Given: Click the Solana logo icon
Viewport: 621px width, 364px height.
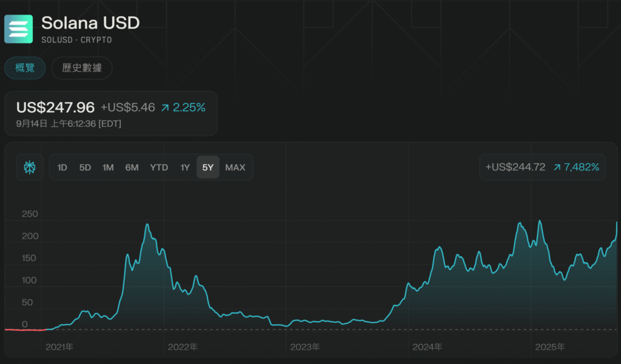Looking at the screenshot, I should [x=19, y=29].
